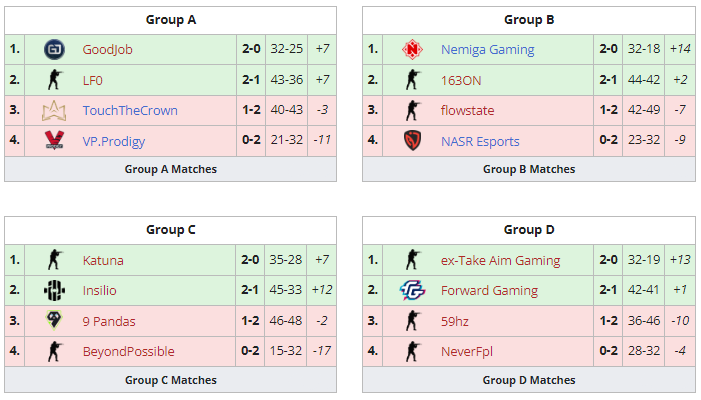Show the Group D Matches list

click(529, 380)
